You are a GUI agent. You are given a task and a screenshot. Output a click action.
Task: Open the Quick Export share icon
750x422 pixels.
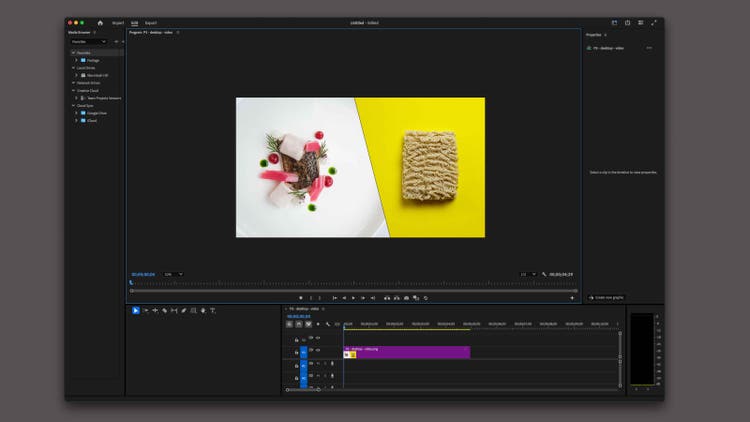(x=627, y=22)
